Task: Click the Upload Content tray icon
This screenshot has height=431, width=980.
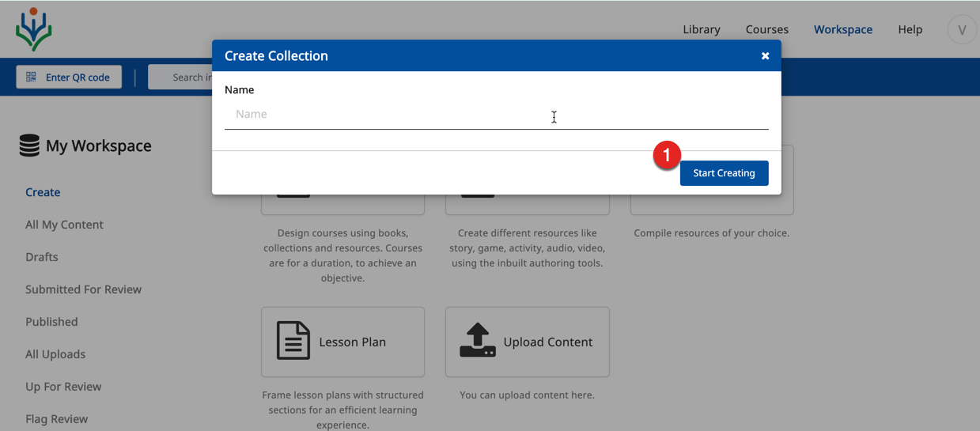Action: coord(478,342)
